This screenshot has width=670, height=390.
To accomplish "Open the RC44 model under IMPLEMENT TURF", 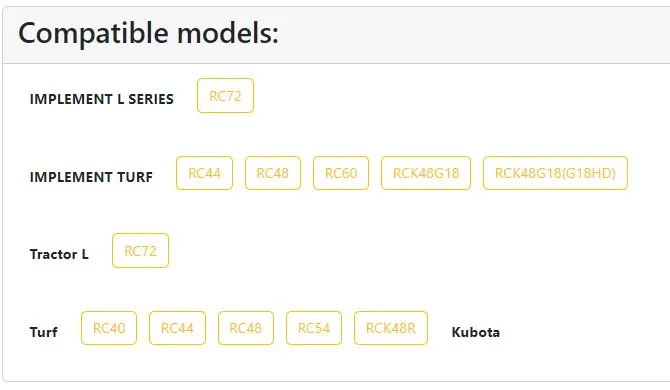I will click(204, 173).
